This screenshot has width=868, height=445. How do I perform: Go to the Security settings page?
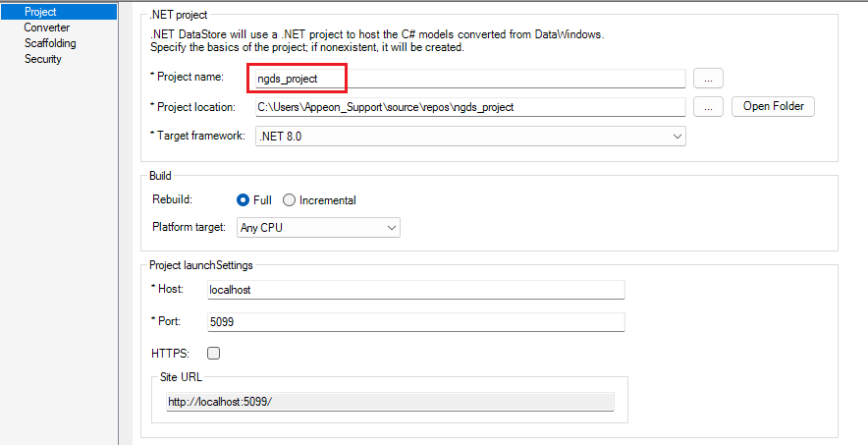pyautogui.click(x=43, y=59)
